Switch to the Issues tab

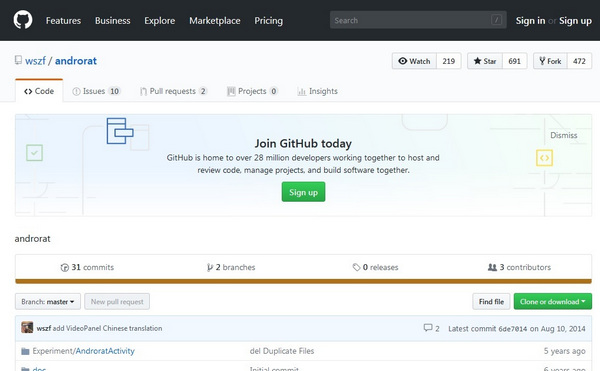point(96,91)
